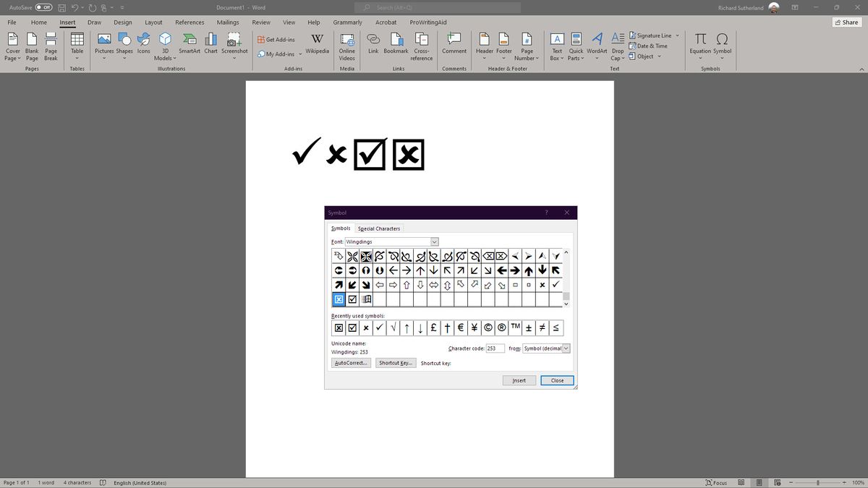Click the Character code input field
This screenshot has width=868, height=488.
(x=495, y=348)
